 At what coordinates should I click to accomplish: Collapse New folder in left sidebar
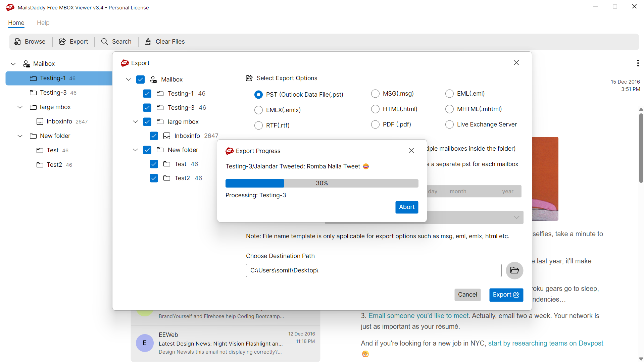20,136
